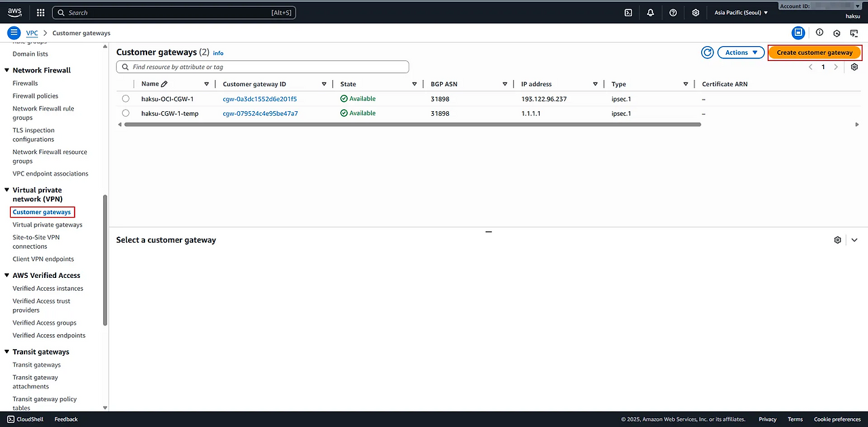Expand the details panel chevron
868x427 pixels.
854,240
